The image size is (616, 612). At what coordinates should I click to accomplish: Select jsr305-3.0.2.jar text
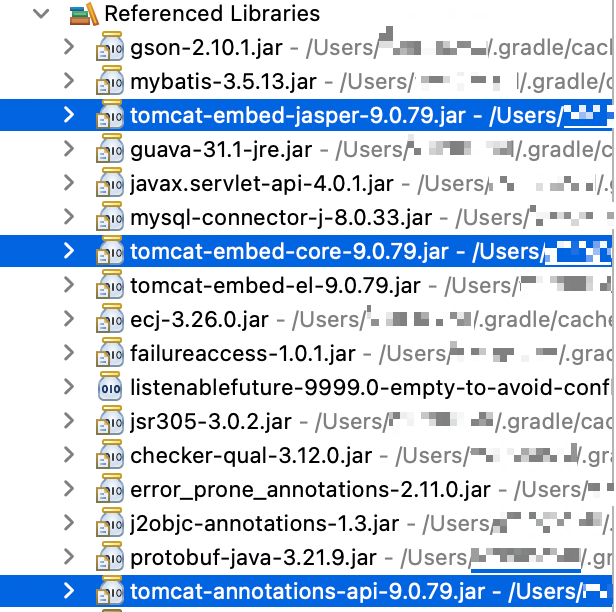(211, 422)
